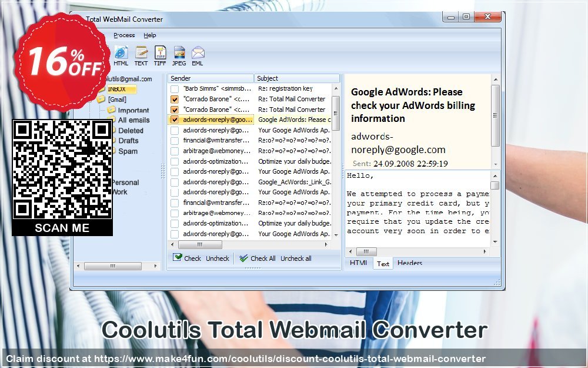The height and width of the screenshot is (368, 588).
Task: Switch to the Headers preview tab
Action: pos(409,263)
